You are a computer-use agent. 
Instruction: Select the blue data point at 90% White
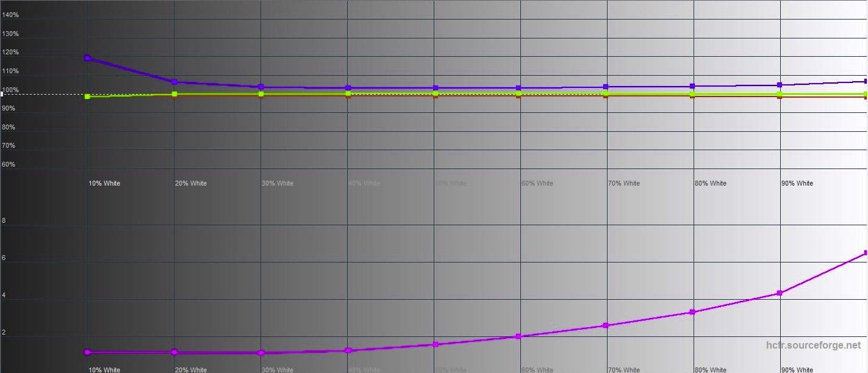pyautogui.click(x=780, y=85)
